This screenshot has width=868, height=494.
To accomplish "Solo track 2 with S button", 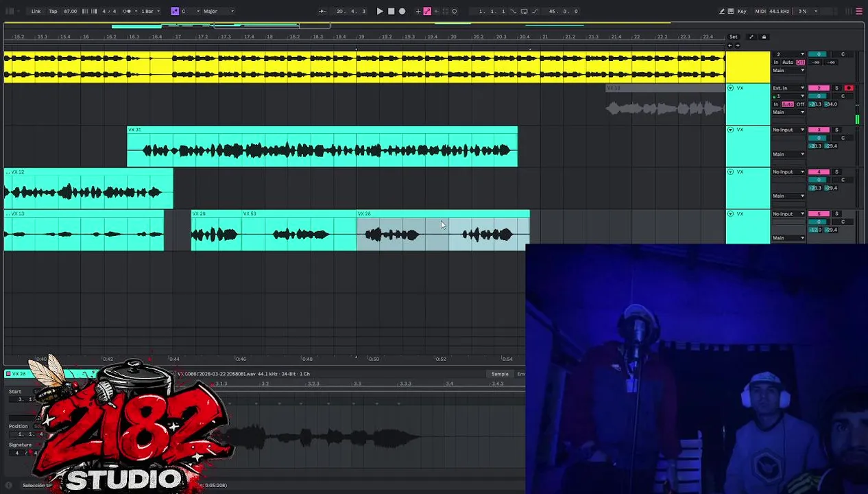I will (x=836, y=88).
